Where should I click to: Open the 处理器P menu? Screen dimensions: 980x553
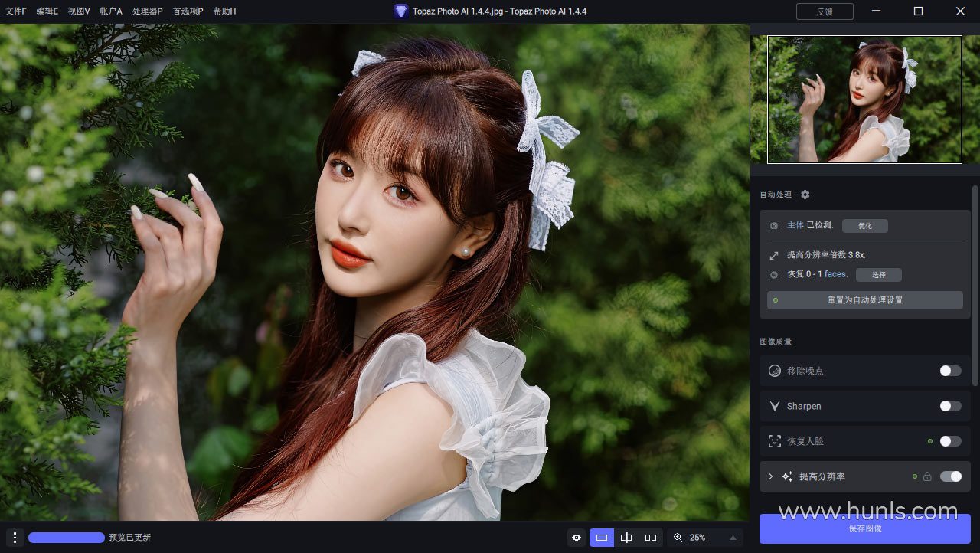[x=147, y=11]
